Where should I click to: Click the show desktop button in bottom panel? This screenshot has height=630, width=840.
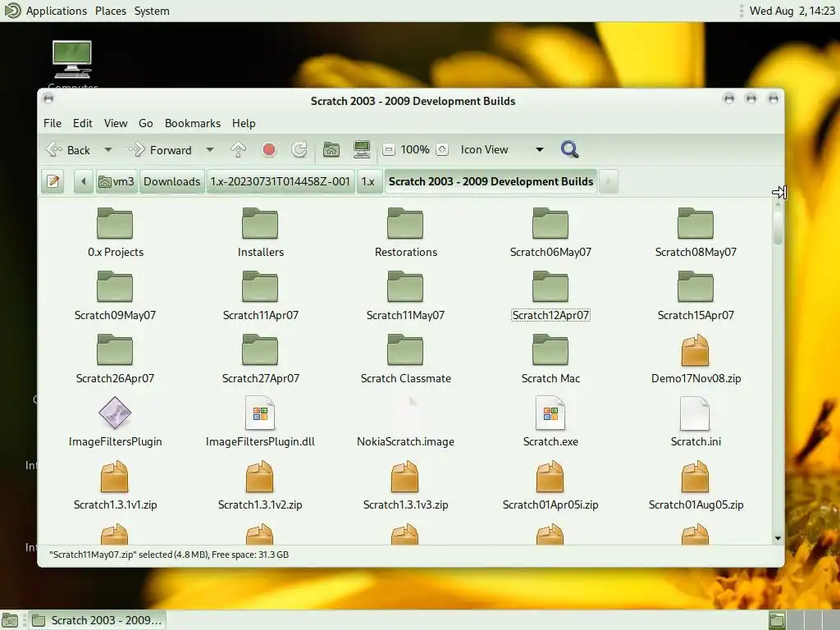[10, 620]
